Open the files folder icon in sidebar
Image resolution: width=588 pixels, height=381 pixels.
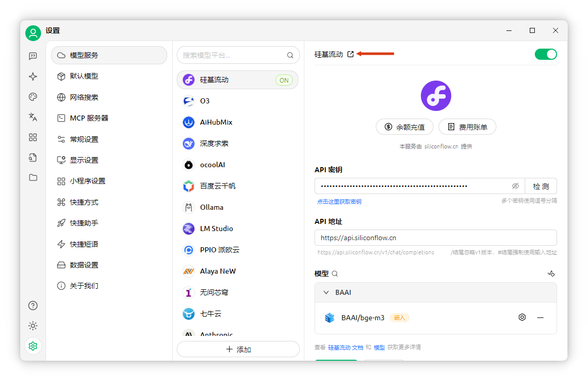tap(33, 177)
